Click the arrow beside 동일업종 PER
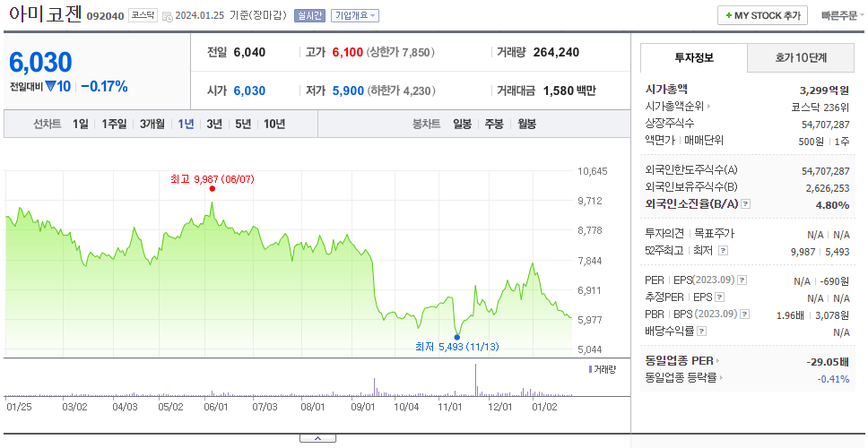This screenshot has height=448, width=868. tap(718, 361)
